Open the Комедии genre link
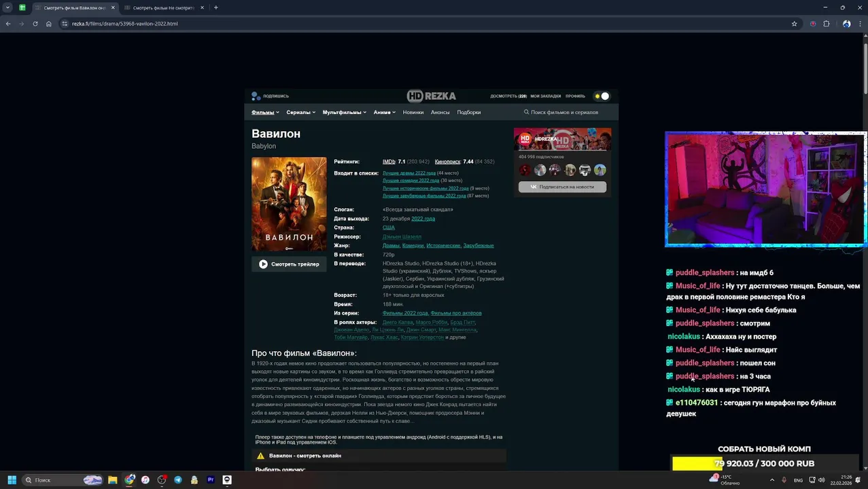This screenshot has height=489, width=868. pos(413,245)
